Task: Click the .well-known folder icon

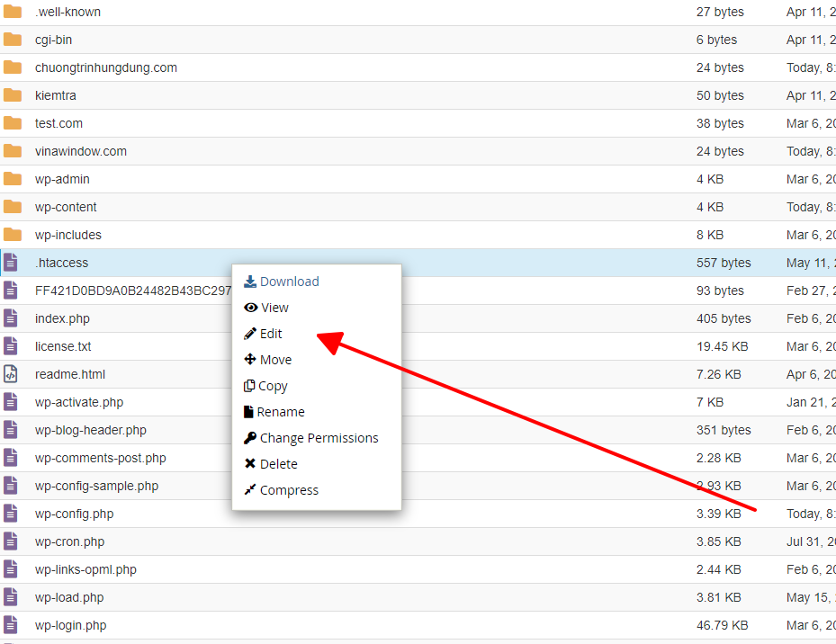Action: pos(13,12)
